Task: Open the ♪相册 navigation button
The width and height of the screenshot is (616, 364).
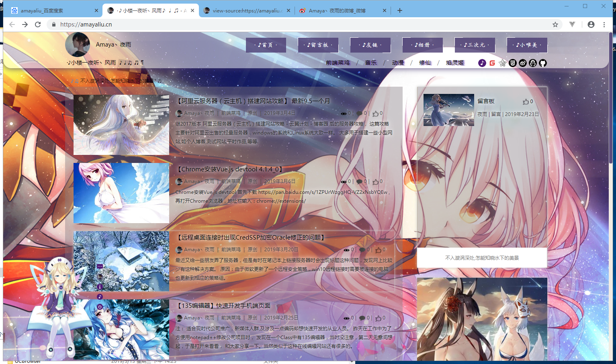Action: (x=423, y=45)
